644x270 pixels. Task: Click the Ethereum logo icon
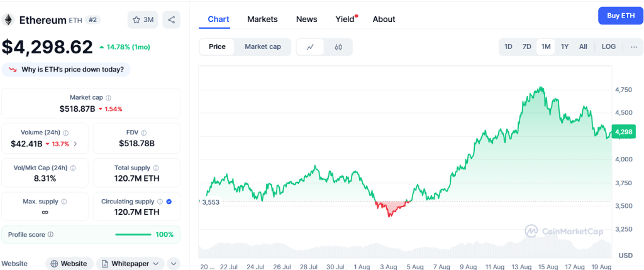pyautogui.click(x=8, y=19)
